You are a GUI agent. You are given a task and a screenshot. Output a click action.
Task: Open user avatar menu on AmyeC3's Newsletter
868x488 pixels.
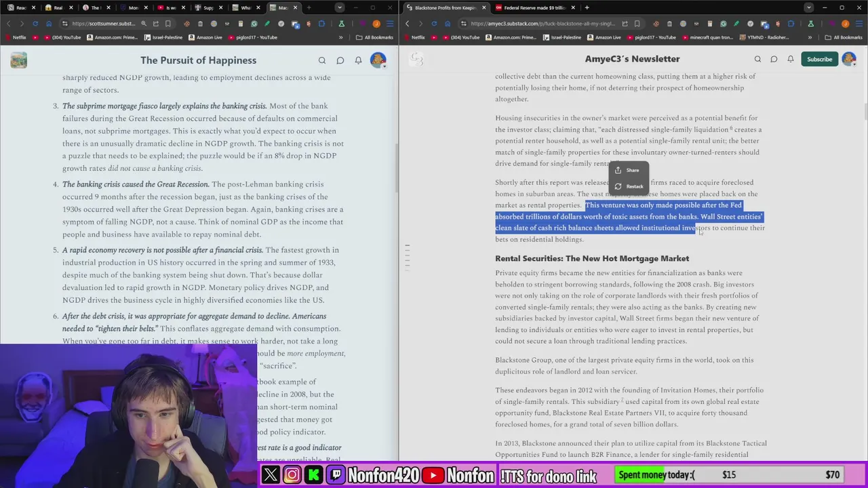click(849, 59)
